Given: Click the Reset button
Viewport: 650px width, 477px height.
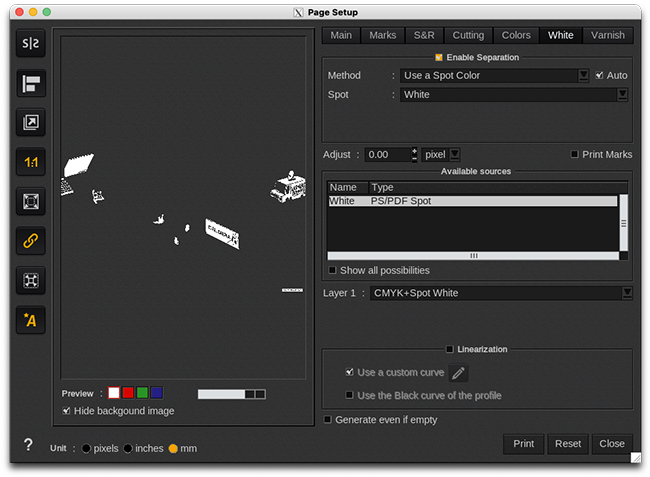Looking at the screenshot, I should [x=568, y=444].
